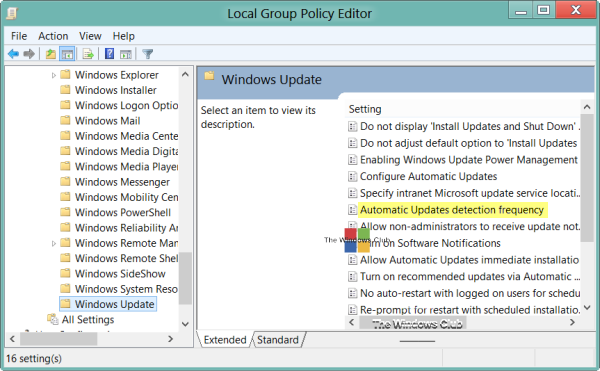Image resolution: width=600 pixels, height=371 pixels.
Task: Click the Windows Update folder icon in tree
Action: [x=65, y=304]
